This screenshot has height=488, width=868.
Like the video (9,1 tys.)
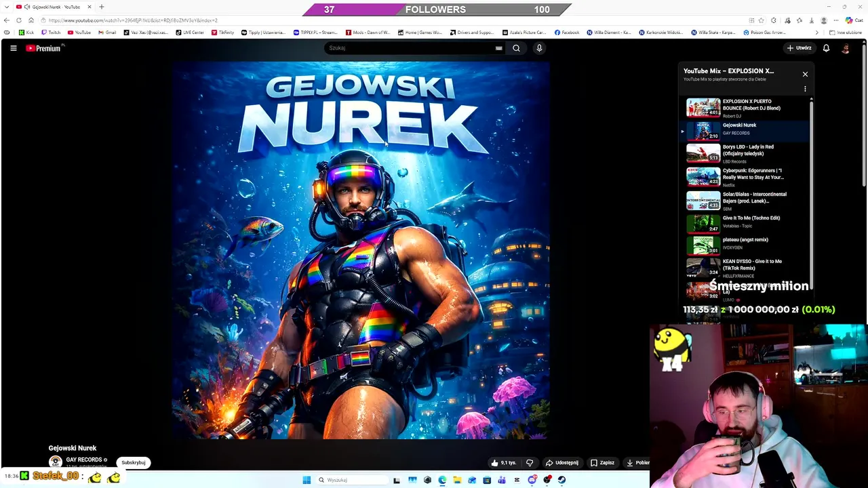coord(504,462)
